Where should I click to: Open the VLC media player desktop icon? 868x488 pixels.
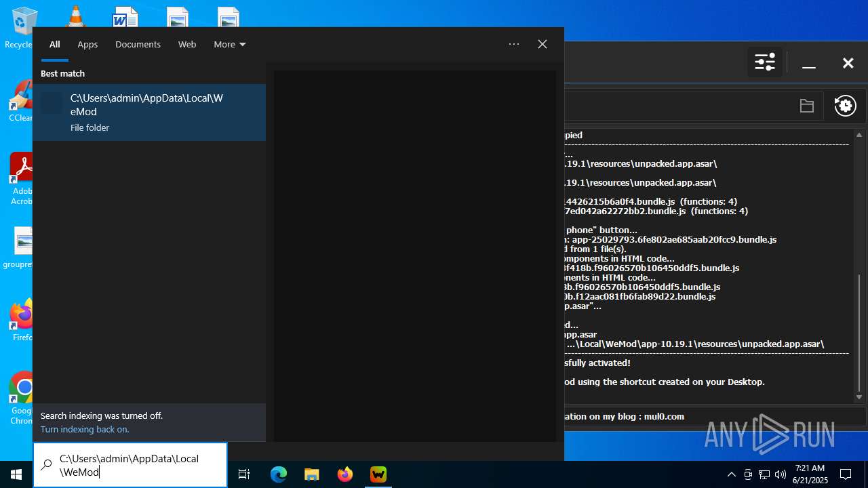click(75, 16)
